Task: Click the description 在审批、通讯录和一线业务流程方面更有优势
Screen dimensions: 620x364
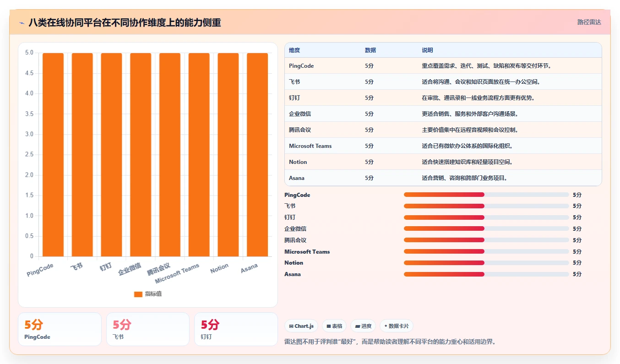Action: click(478, 98)
